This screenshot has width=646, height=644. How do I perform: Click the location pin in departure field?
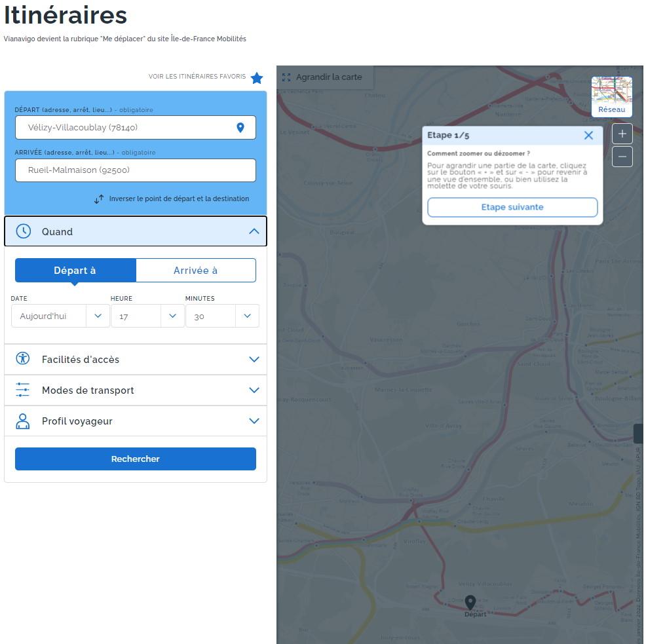coord(240,128)
